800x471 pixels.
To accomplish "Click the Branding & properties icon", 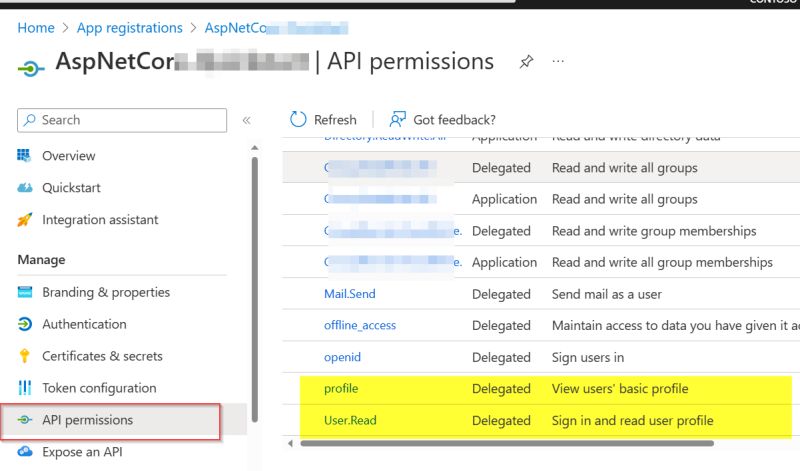I will point(24,292).
